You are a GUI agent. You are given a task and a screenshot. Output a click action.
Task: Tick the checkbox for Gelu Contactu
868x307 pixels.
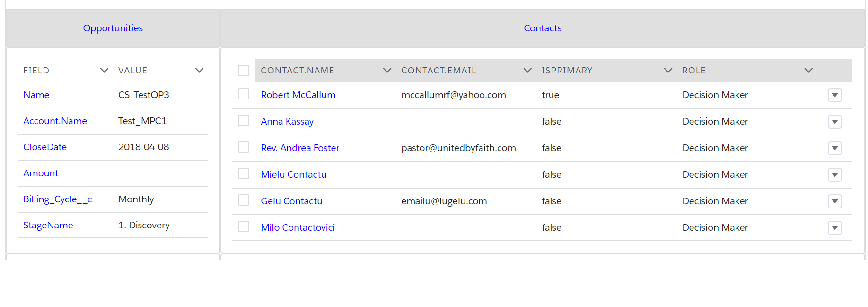[244, 200]
